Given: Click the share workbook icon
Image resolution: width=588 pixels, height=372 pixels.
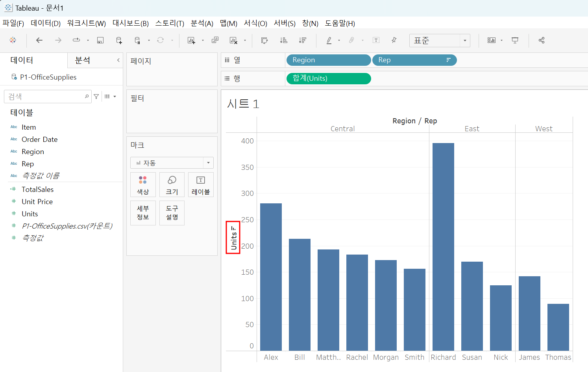Looking at the screenshot, I should [x=542, y=40].
